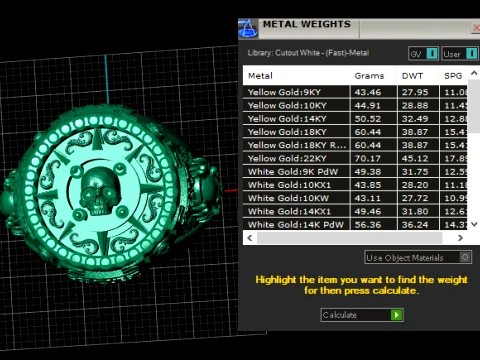This screenshot has height=360, width=480.
Task: Click the table's scroll up arrow
Action: coord(474,73)
